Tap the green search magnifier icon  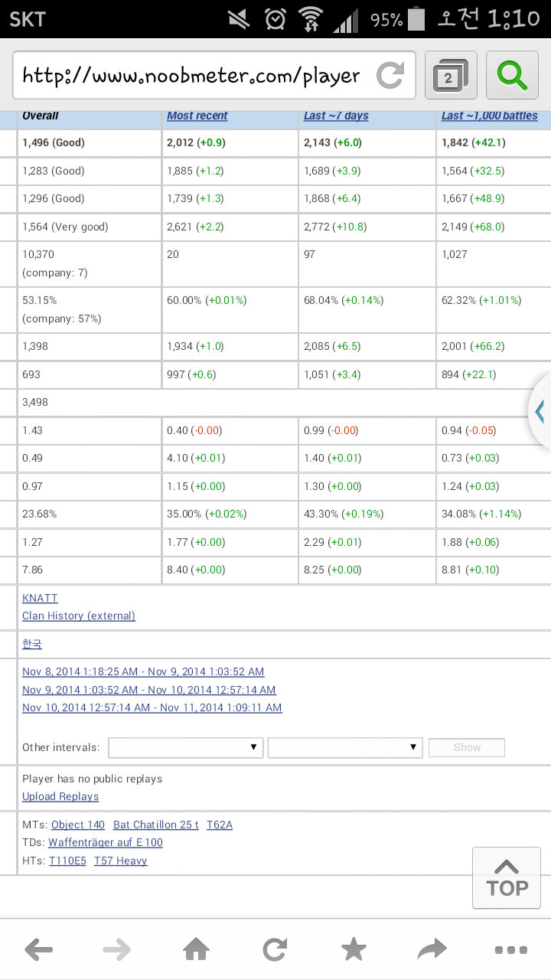512,76
